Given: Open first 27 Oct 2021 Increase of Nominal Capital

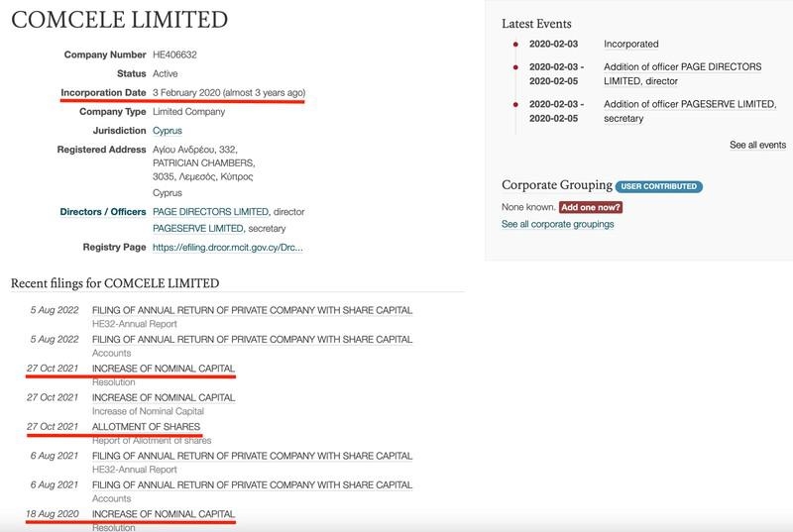Looking at the screenshot, I should (164, 369).
